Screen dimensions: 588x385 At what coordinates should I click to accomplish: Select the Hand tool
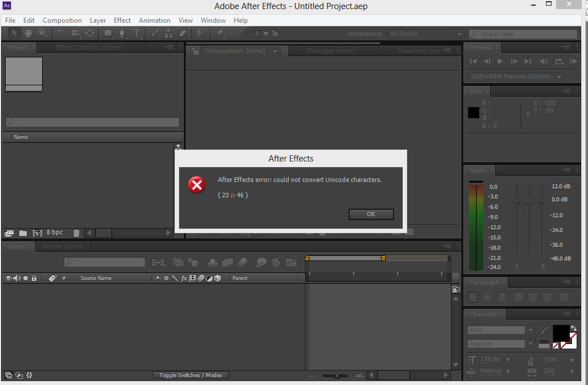(28, 34)
